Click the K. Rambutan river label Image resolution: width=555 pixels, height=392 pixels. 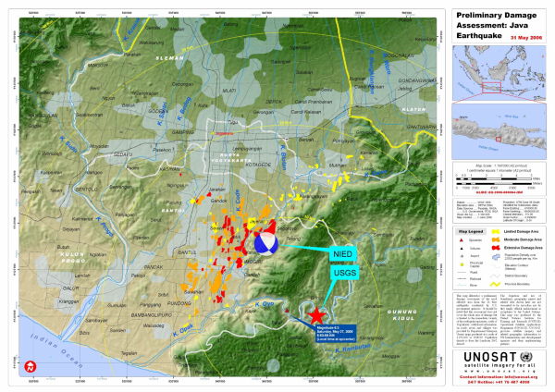tap(352, 348)
